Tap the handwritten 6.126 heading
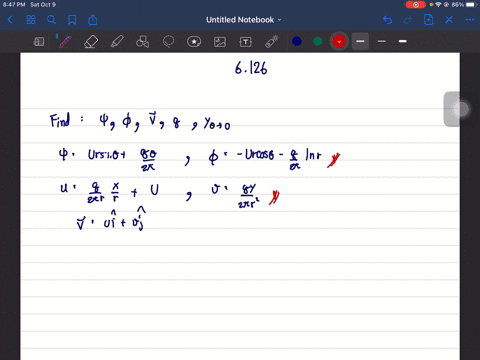Screen dimensions: 480x360 pyautogui.click(x=251, y=68)
